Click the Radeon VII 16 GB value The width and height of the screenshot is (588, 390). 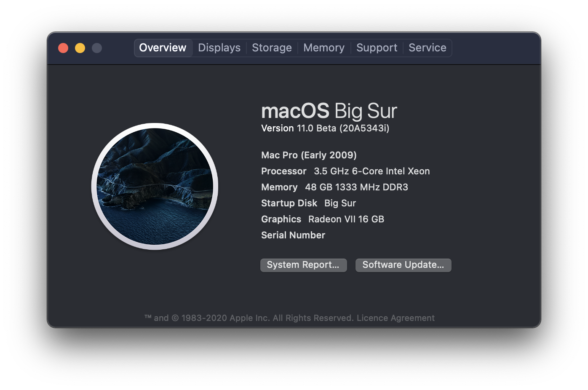(346, 219)
